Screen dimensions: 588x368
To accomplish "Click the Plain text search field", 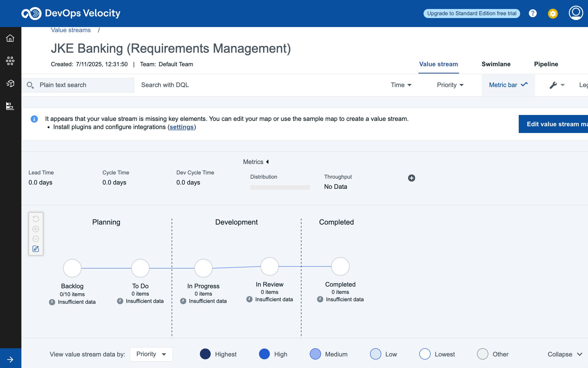I will click(78, 85).
